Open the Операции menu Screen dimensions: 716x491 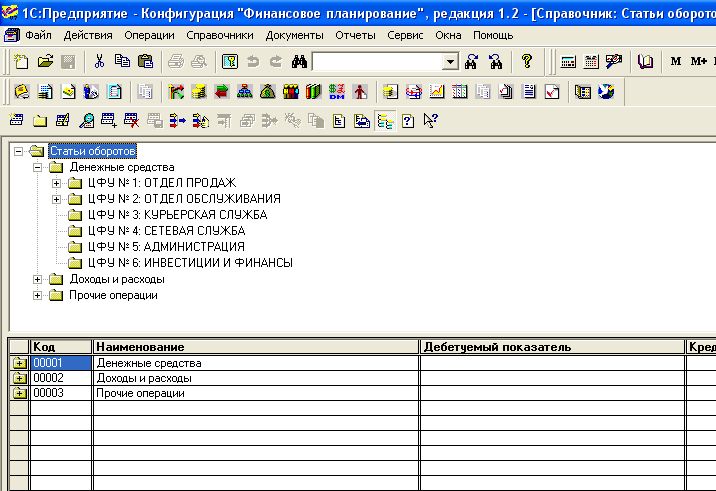149,35
